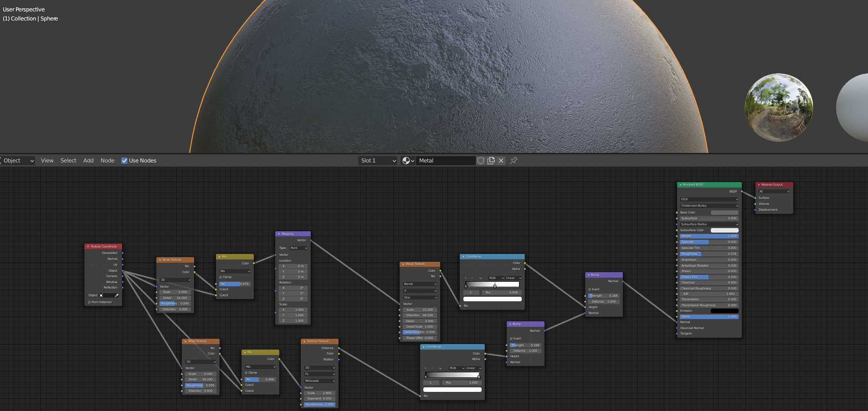
Task: Toggle the pin node tree icon
Action: tap(514, 161)
